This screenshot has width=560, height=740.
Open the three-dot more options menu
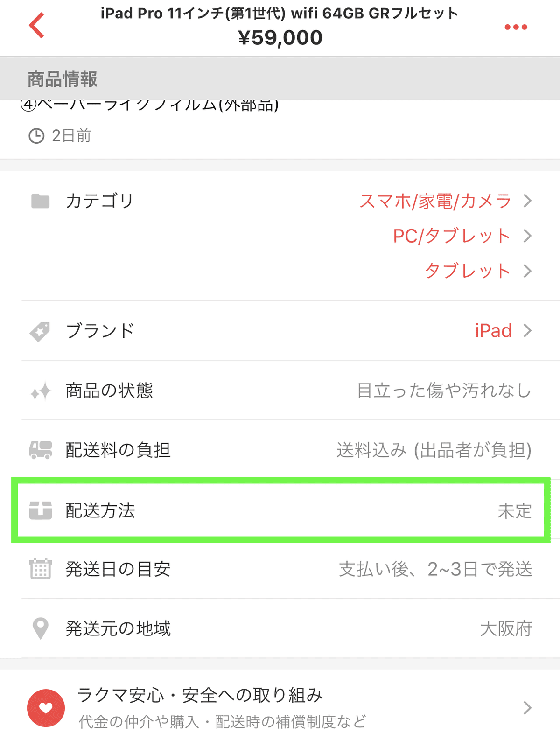pos(516,27)
